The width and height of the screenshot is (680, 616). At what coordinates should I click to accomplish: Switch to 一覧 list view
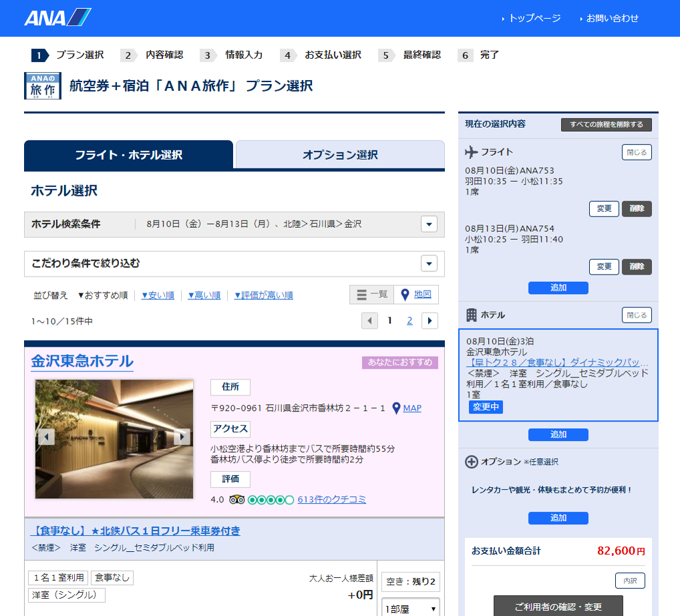[371, 295]
